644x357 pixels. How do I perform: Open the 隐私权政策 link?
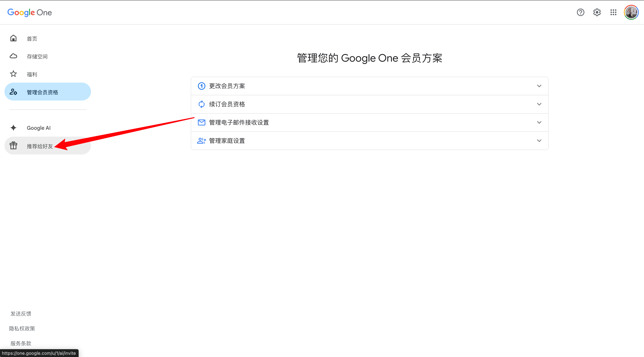(22, 328)
